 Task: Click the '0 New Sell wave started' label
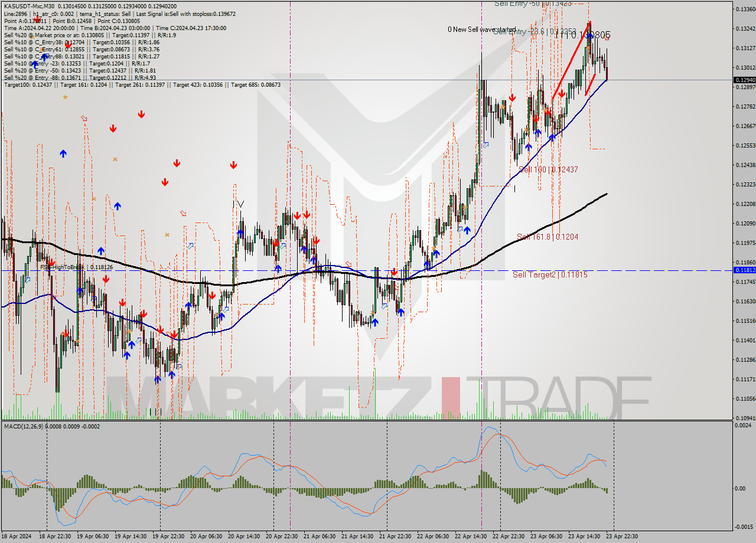tap(482, 30)
